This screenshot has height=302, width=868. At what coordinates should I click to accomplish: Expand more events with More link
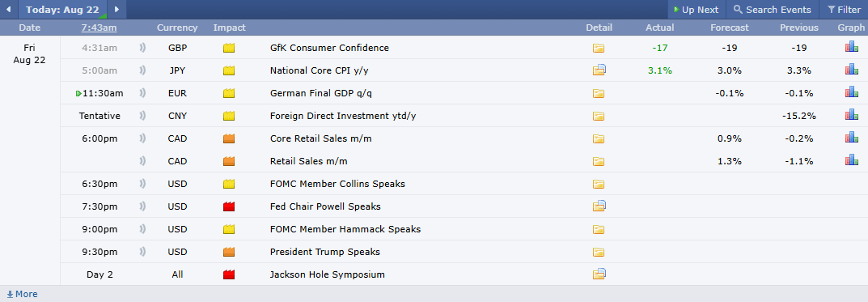click(x=22, y=294)
